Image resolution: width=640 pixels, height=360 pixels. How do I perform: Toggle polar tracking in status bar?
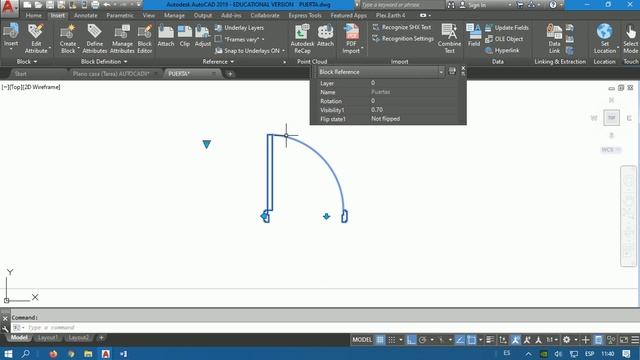422,340
